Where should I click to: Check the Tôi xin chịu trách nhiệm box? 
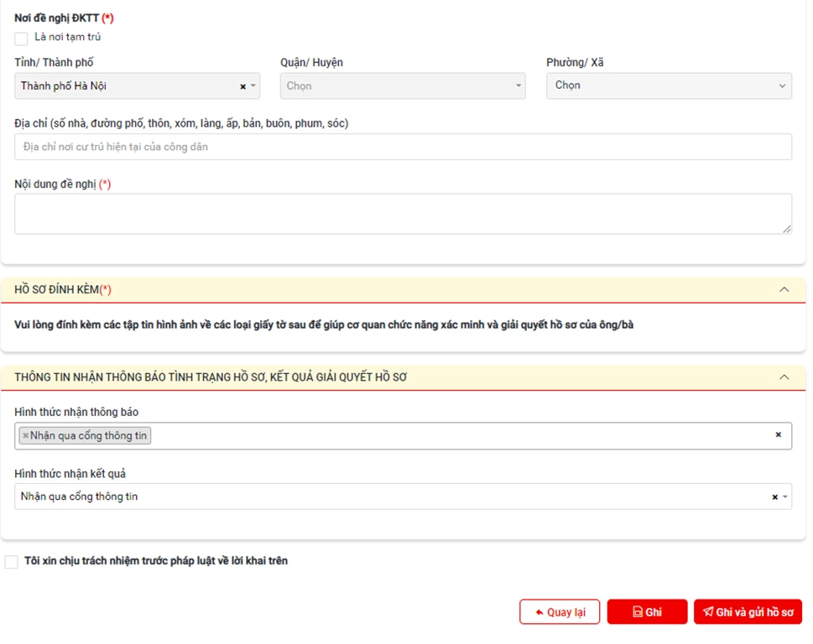coord(12,562)
